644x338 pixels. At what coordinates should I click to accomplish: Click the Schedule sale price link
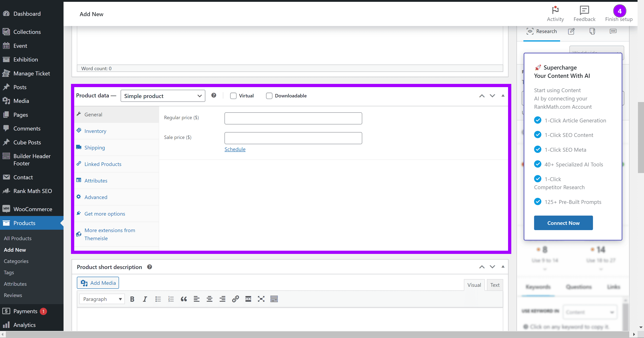click(x=235, y=149)
